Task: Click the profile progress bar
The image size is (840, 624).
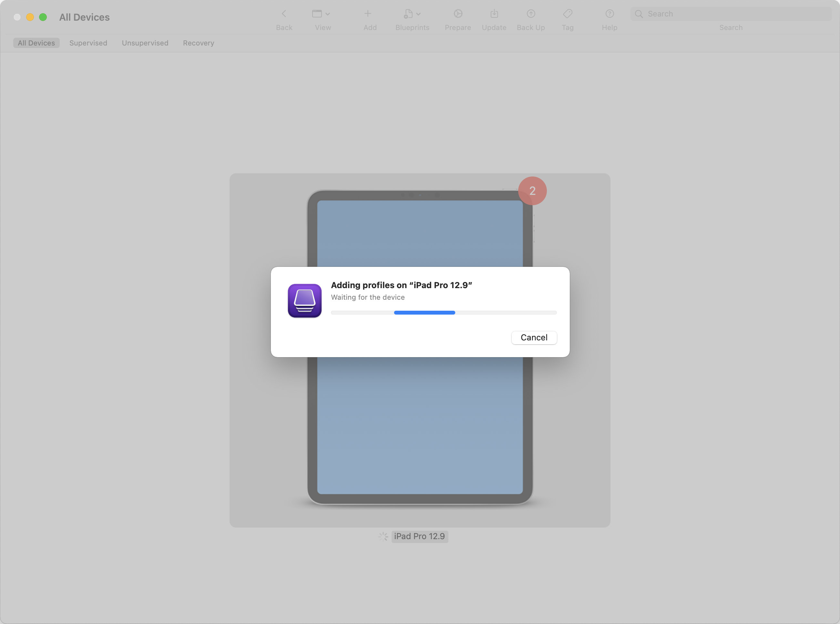Action: point(444,313)
